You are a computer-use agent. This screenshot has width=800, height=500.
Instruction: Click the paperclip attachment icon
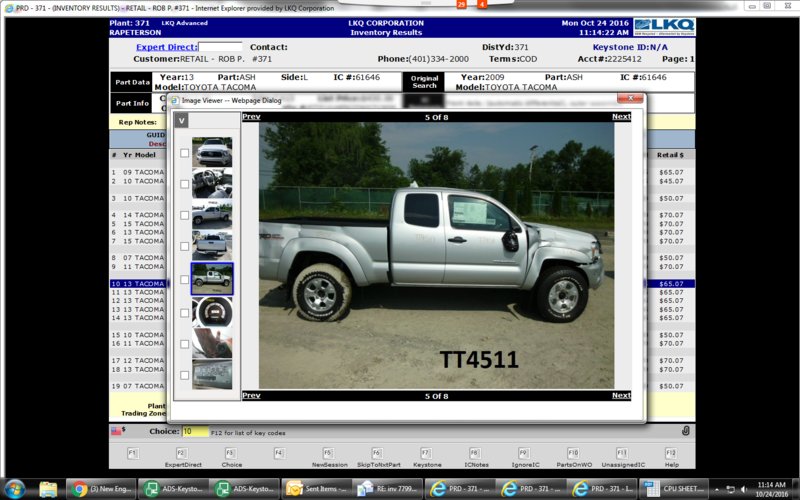tap(686, 431)
